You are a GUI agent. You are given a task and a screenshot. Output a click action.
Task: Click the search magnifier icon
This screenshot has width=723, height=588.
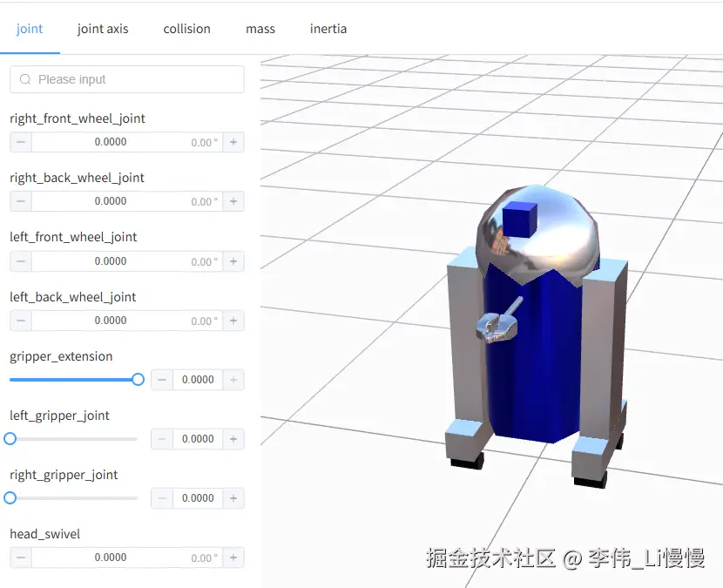click(25, 79)
